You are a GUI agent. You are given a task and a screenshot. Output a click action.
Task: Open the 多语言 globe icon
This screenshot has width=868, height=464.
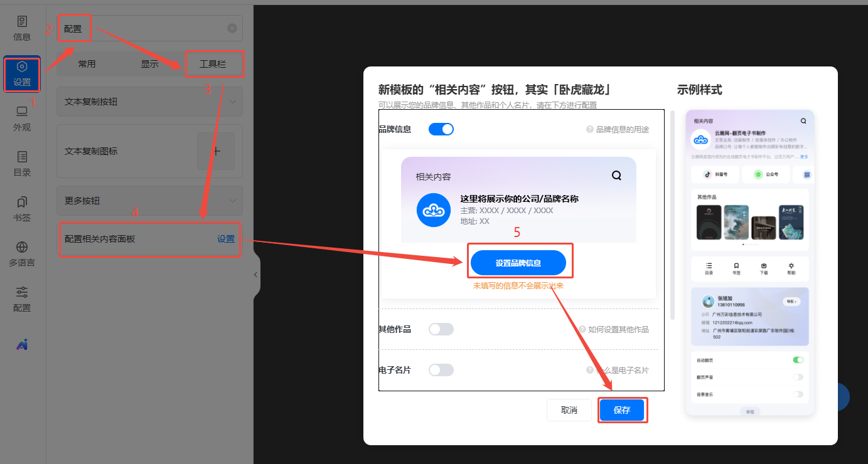click(22, 254)
